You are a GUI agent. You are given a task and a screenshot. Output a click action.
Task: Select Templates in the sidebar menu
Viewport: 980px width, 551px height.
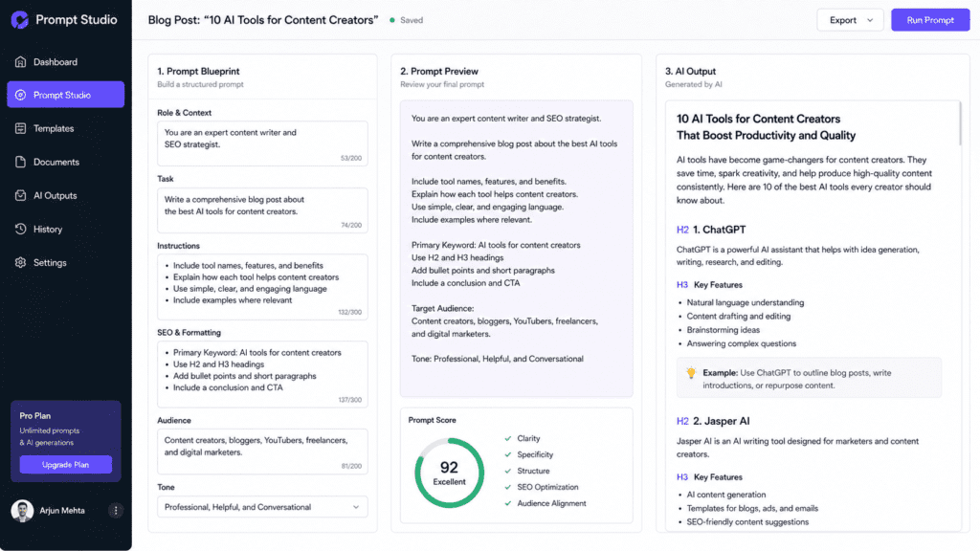[x=66, y=128]
